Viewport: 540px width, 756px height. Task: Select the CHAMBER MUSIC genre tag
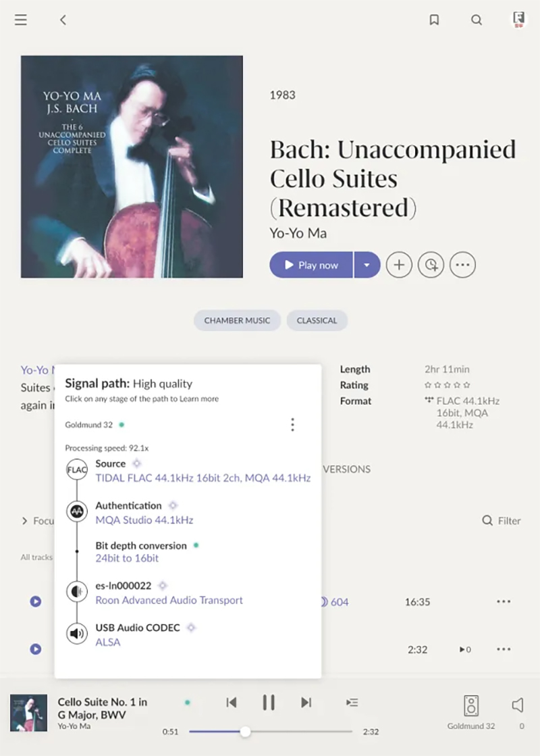pos(237,321)
